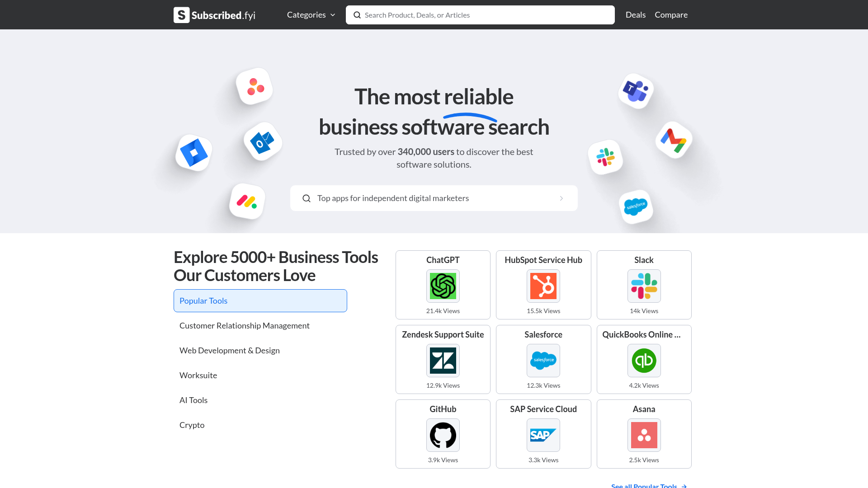Click the 21.4k Views label
This screenshot has height=488, width=868.
pyautogui.click(x=443, y=311)
